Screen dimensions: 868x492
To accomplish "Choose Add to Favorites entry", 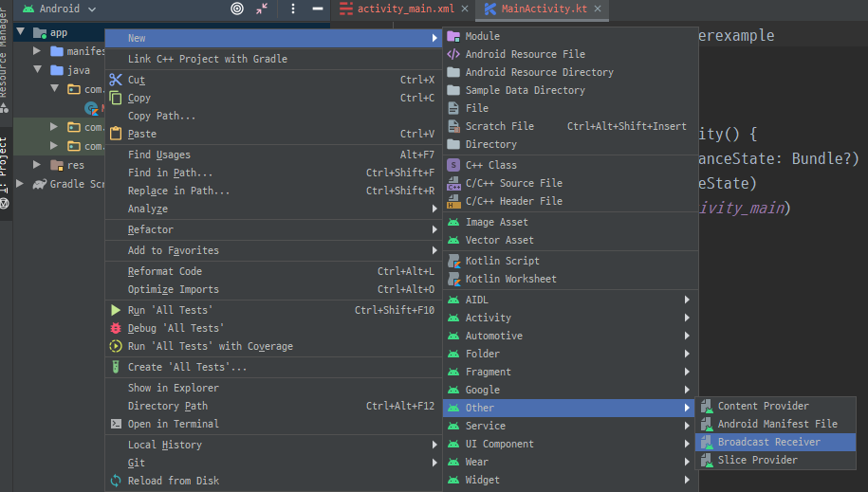I will (x=273, y=250).
